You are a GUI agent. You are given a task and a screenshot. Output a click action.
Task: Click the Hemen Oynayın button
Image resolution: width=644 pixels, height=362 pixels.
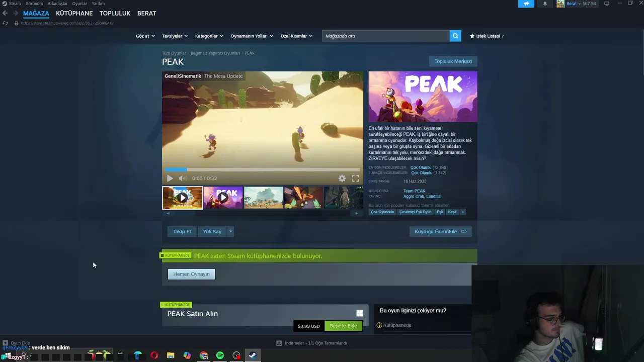pyautogui.click(x=191, y=274)
